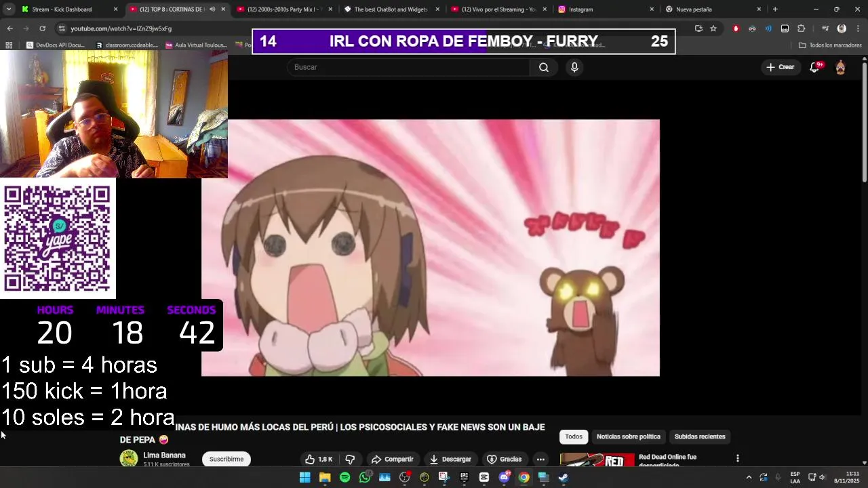
Task: Click the anime video player frame
Action: [430, 248]
